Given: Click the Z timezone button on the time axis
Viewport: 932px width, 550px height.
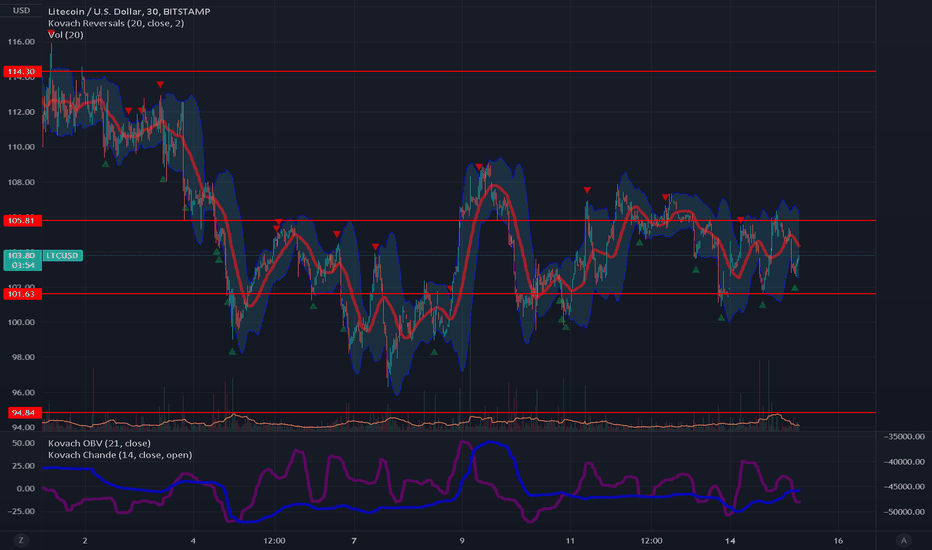Looking at the screenshot, I should click(21, 540).
